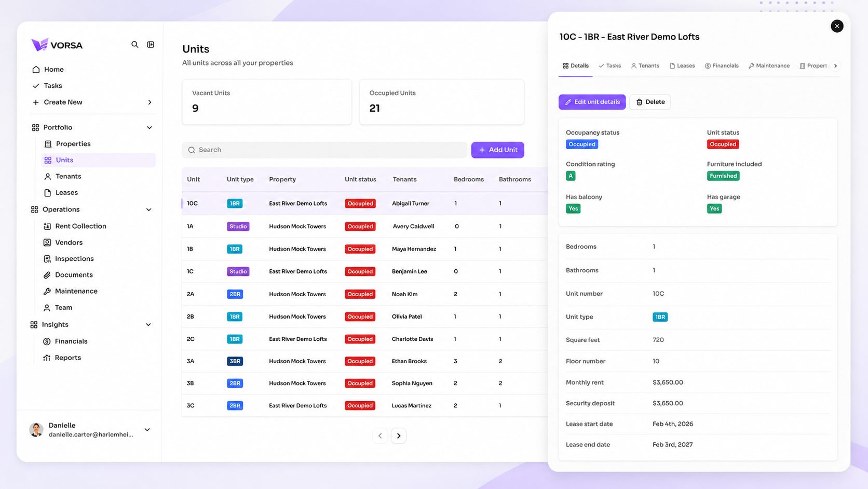Collapse the Operations section chevron
868x489 pixels.
[149, 210]
